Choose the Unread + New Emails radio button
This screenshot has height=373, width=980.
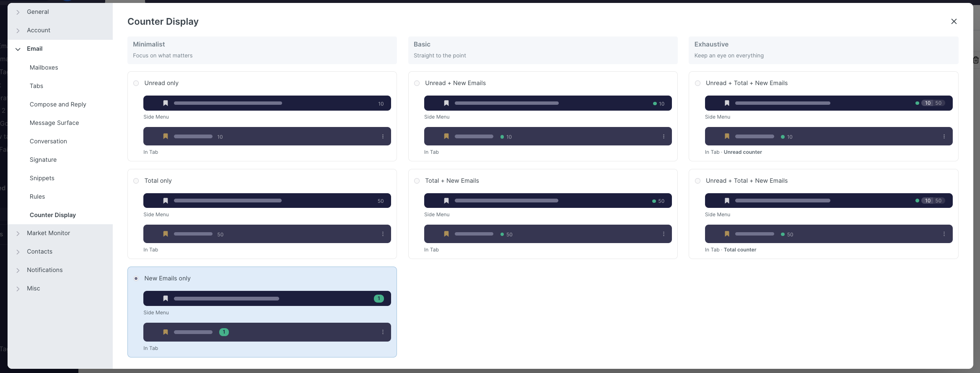click(x=417, y=83)
